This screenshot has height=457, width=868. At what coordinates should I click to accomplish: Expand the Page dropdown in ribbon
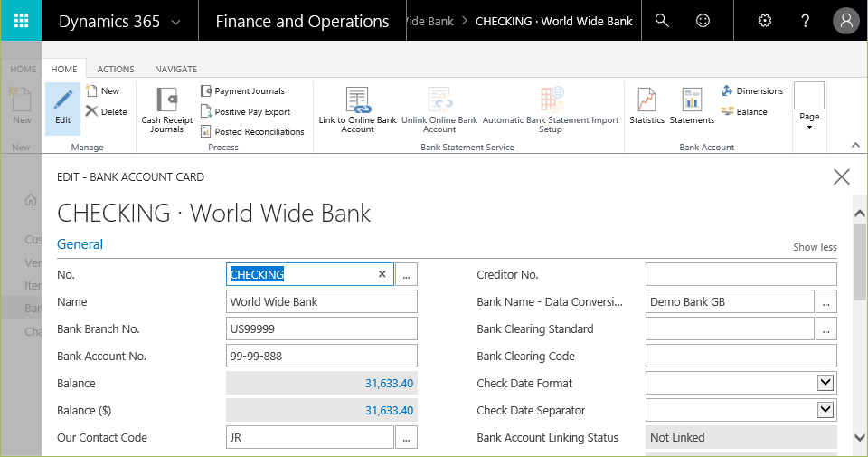tap(809, 107)
